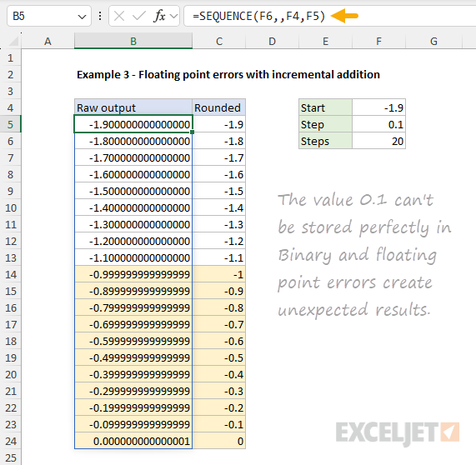Click the 'Start' label cell
The width and height of the screenshot is (476, 465).
click(x=325, y=107)
